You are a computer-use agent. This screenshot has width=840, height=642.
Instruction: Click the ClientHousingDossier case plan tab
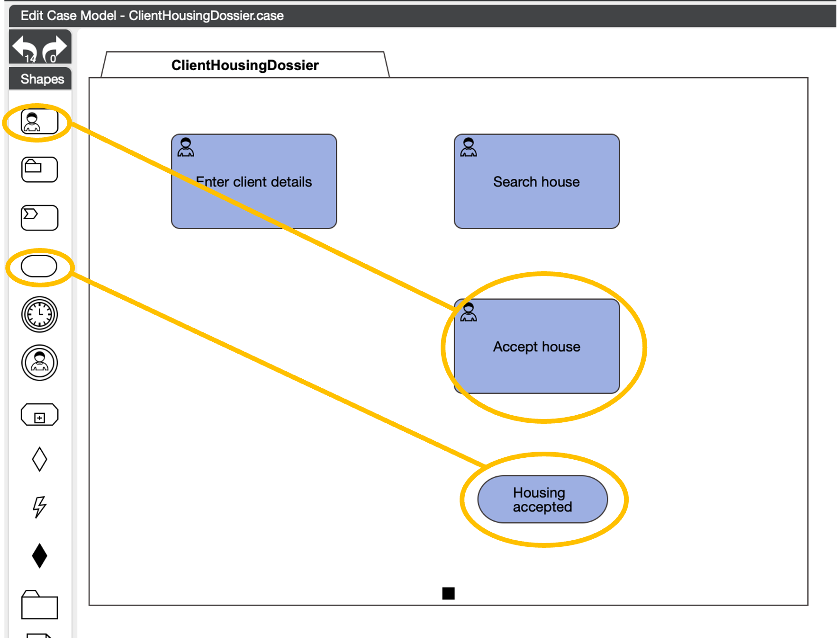(245, 65)
